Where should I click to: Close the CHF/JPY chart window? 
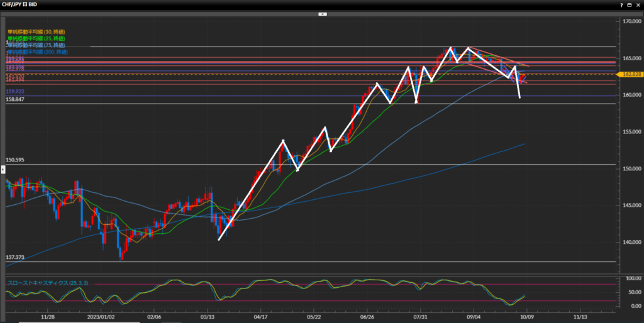[637, 4]
